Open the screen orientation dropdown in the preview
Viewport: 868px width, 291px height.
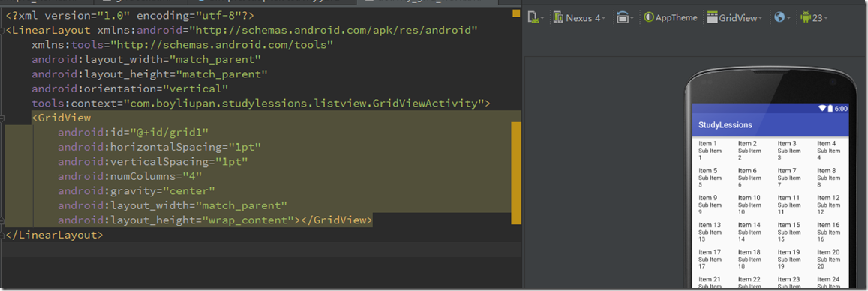tap(626, 18)
